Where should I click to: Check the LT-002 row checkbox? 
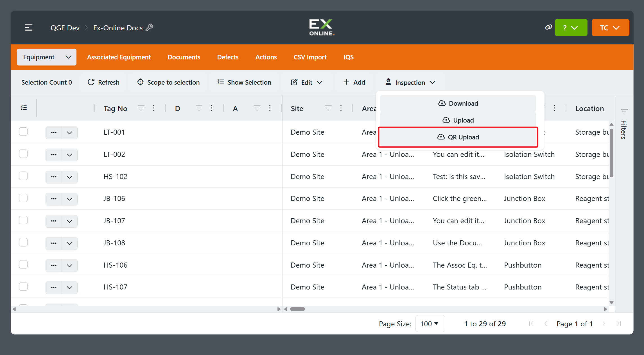click(x=23, y=154)
